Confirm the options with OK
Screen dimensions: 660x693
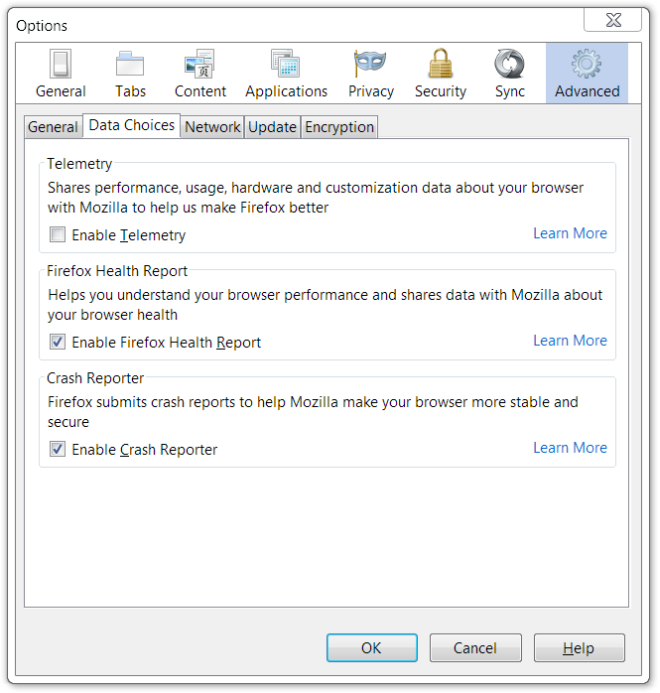coord(372,648)
